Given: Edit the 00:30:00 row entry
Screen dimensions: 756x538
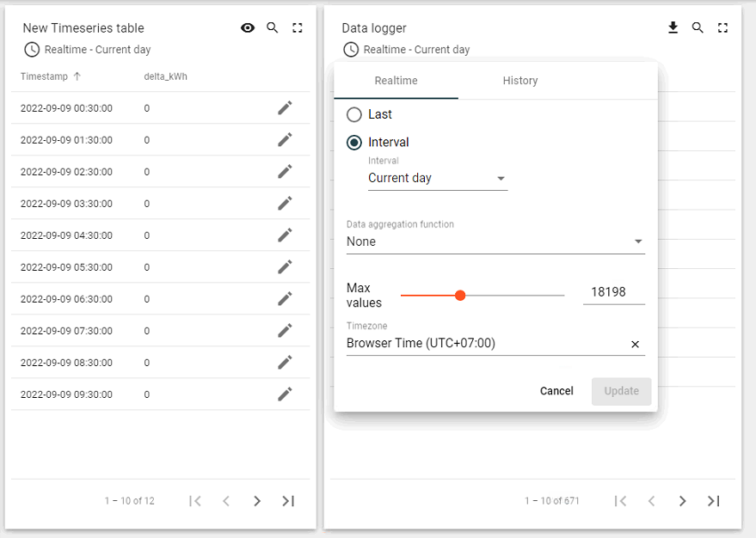Looking at the screenshot, I should tap(285, 108).
